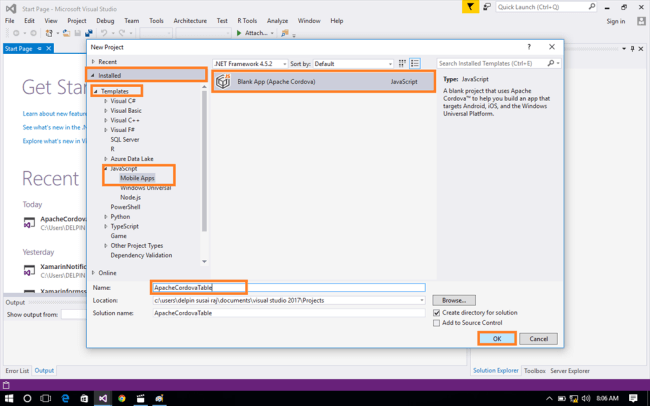Switch to the Error List tab

[17, 371]
